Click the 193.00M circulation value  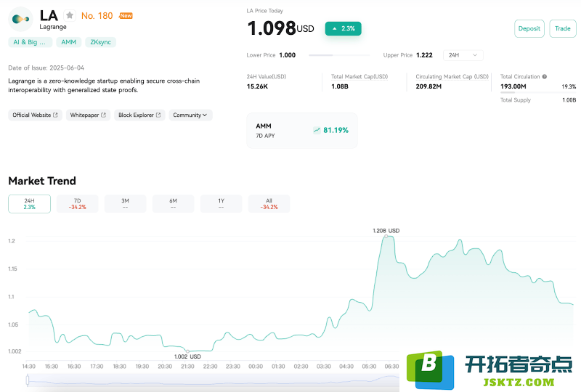(513, 86)
